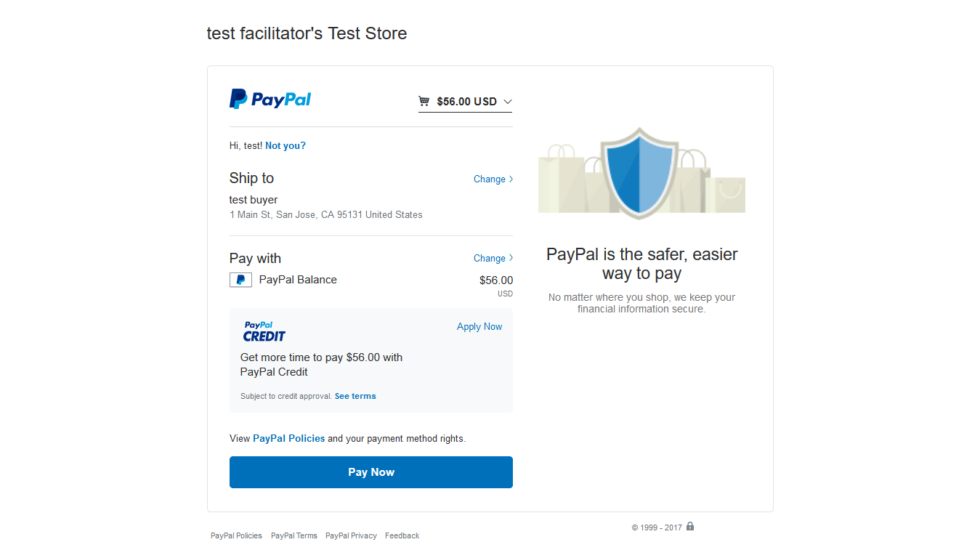
Task: Click Apply Now for PayPal Credit
Action: pos(479,326)
